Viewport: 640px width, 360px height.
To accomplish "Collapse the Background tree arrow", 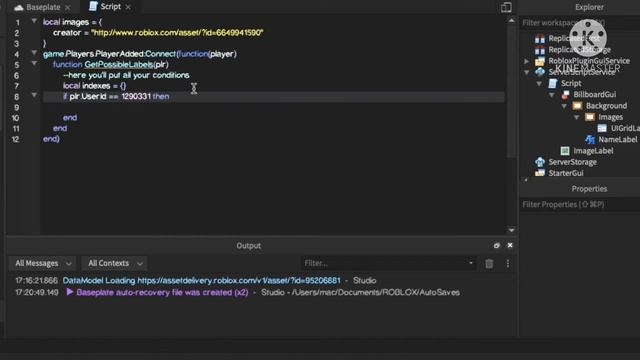I will [x=564, y=106].
